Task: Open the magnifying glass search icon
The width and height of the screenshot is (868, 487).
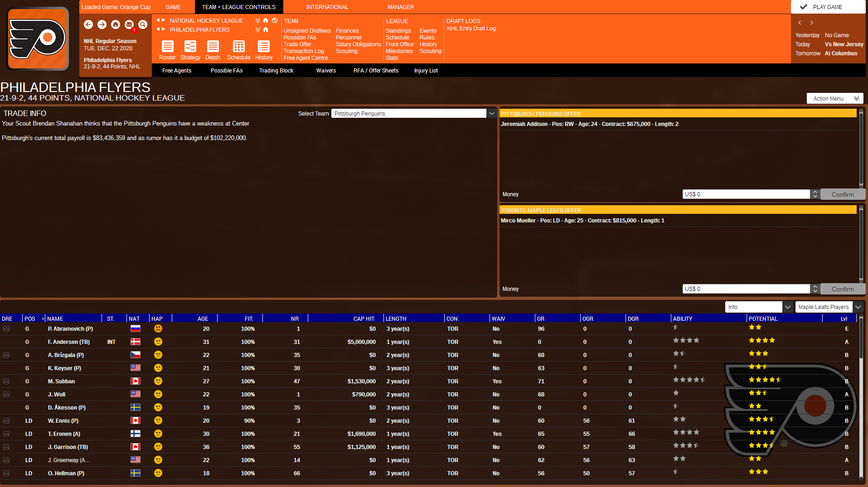Action: point(143,24)
